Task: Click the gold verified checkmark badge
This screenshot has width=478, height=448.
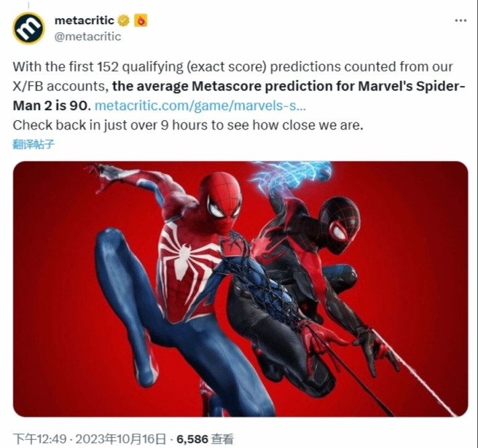Action: [124, 21]
